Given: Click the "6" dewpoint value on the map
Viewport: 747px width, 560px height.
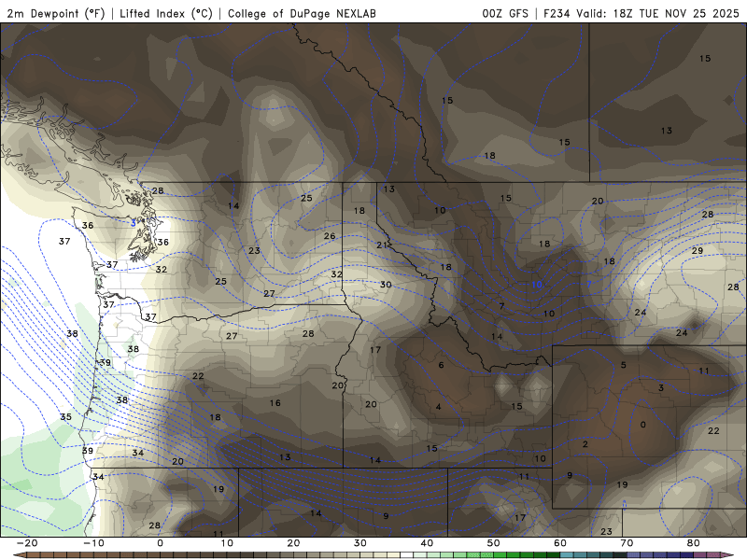Looking at the screenshot, I should [441, 365].
